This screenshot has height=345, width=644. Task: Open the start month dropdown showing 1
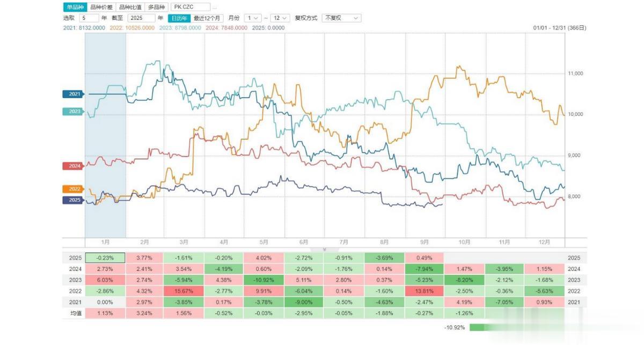tap(253, 18)
